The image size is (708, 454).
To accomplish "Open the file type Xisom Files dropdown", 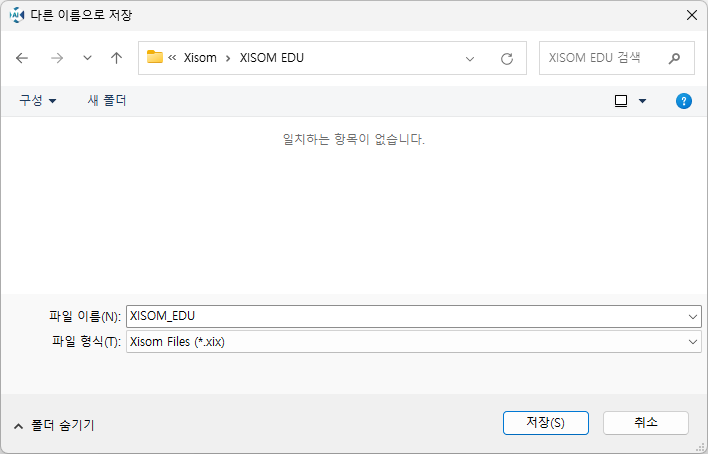I will 414,342.
